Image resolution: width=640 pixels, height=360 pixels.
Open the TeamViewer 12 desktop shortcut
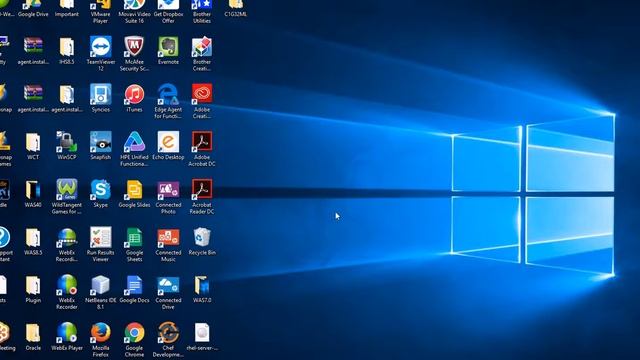point(100,47)
